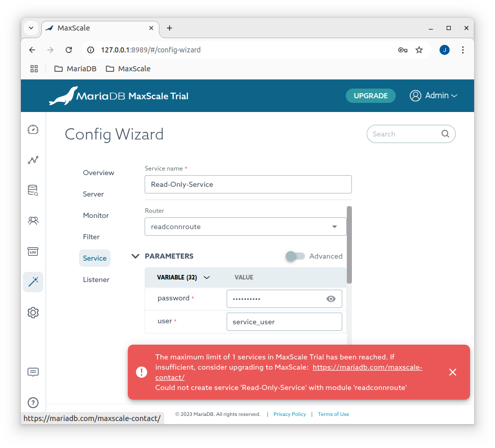Click the Service name input field
The height and width of the screenshot is (448, 495).
(248, 184)
